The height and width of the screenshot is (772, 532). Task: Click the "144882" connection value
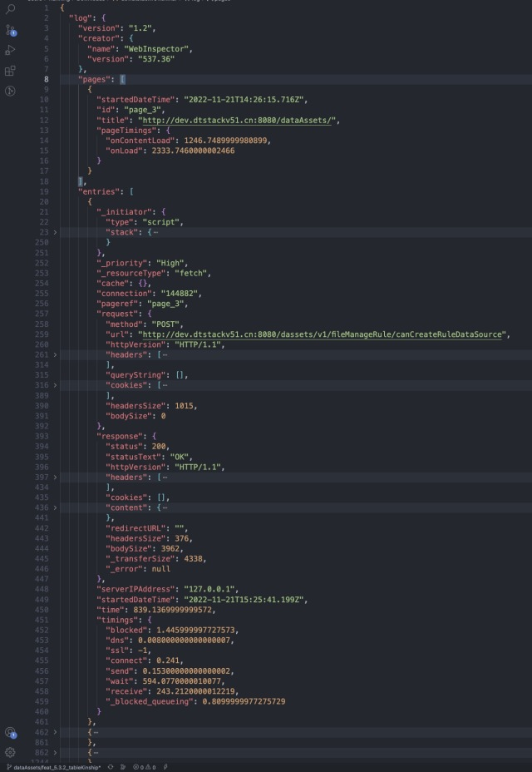(x=180, y=294)
